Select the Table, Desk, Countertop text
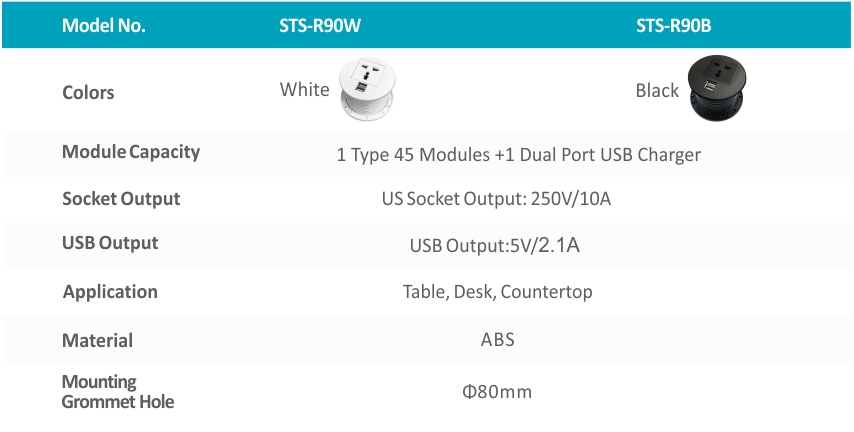This screenshot has width=854, height=432. pos(497,292)
